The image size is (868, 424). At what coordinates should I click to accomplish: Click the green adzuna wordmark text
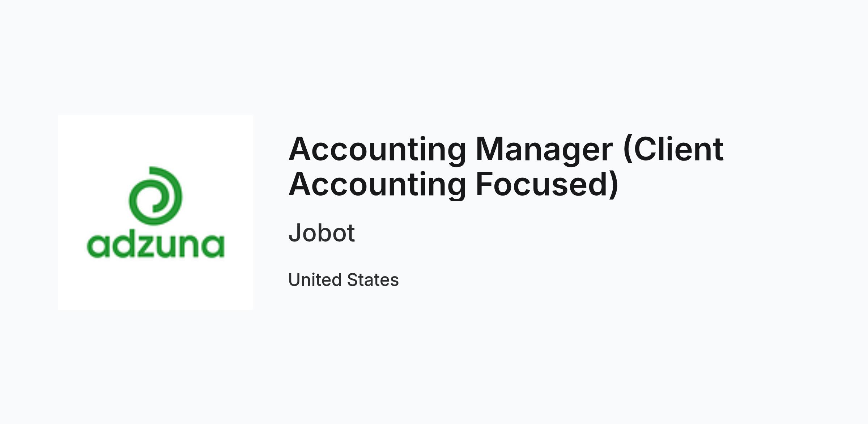point(156,245)
